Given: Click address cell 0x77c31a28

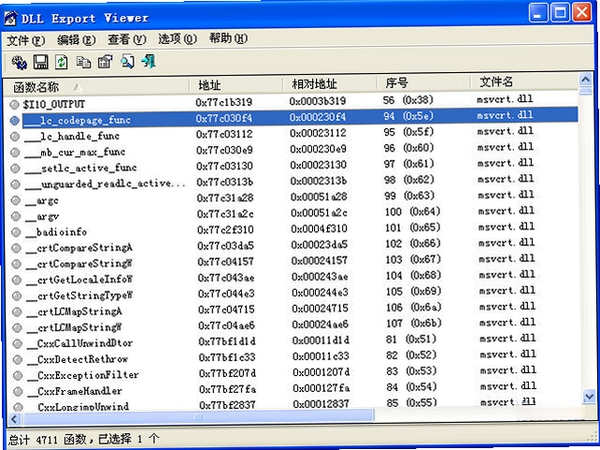Looking at the screenshot, I should tap(225, 198).
